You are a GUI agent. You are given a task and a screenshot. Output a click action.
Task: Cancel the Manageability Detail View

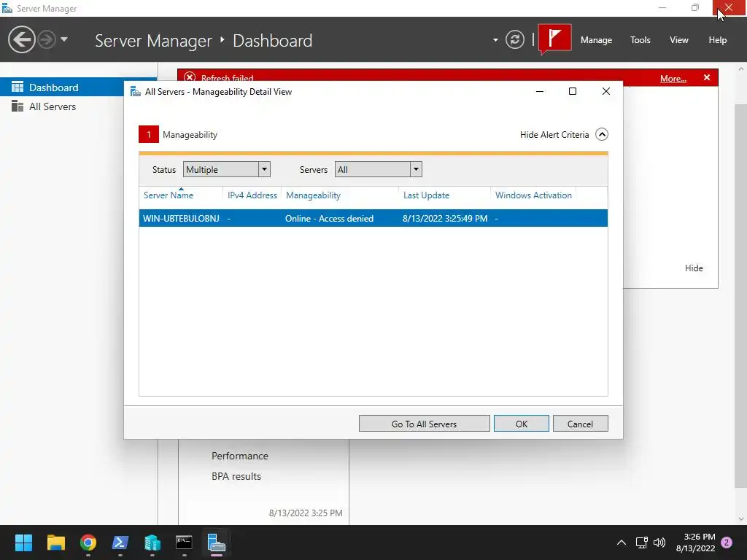[x=580, y=424]
